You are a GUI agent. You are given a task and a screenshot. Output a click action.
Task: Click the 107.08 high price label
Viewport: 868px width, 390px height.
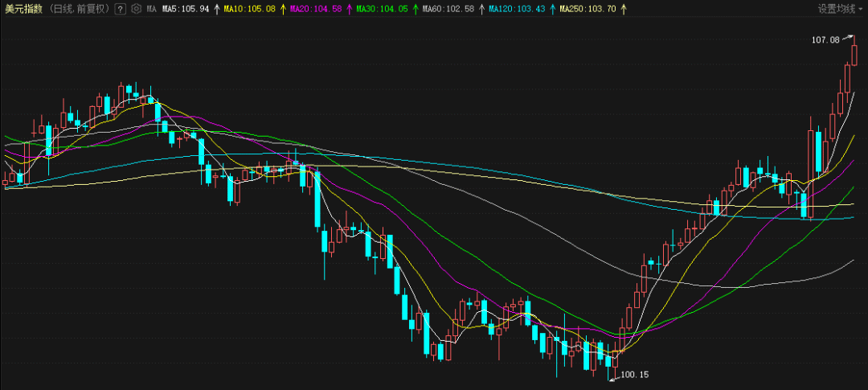click(x=825, y=40)
